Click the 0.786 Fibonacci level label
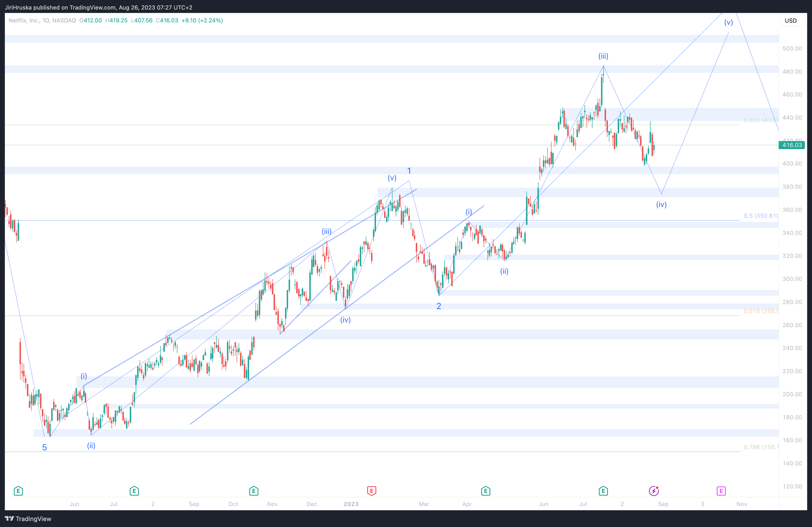 [761, 447]
